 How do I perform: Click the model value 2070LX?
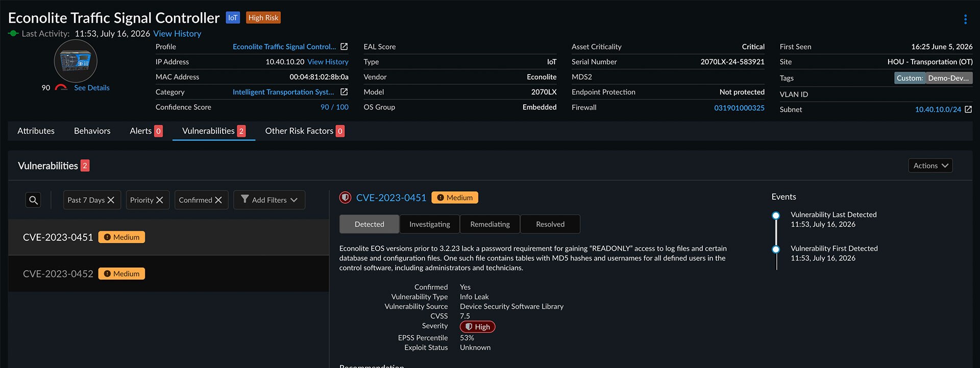point(544,92)
